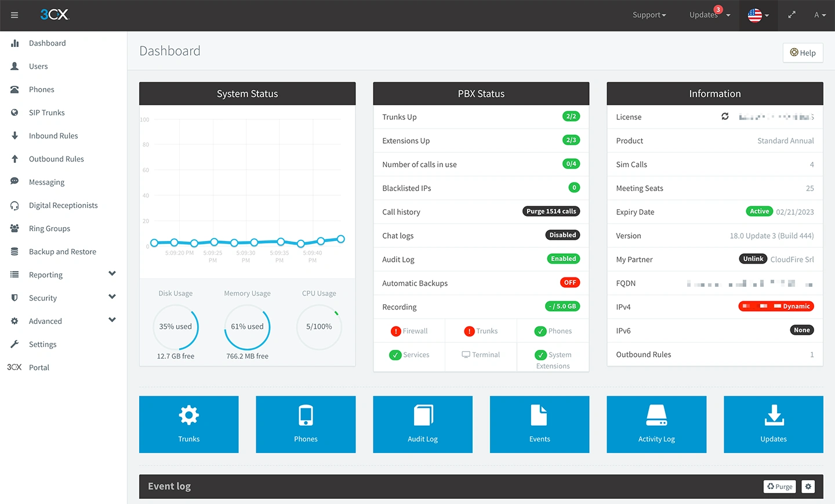
Task: Click the Blacklisted IPs count badge
Action: tap(574, 188)
